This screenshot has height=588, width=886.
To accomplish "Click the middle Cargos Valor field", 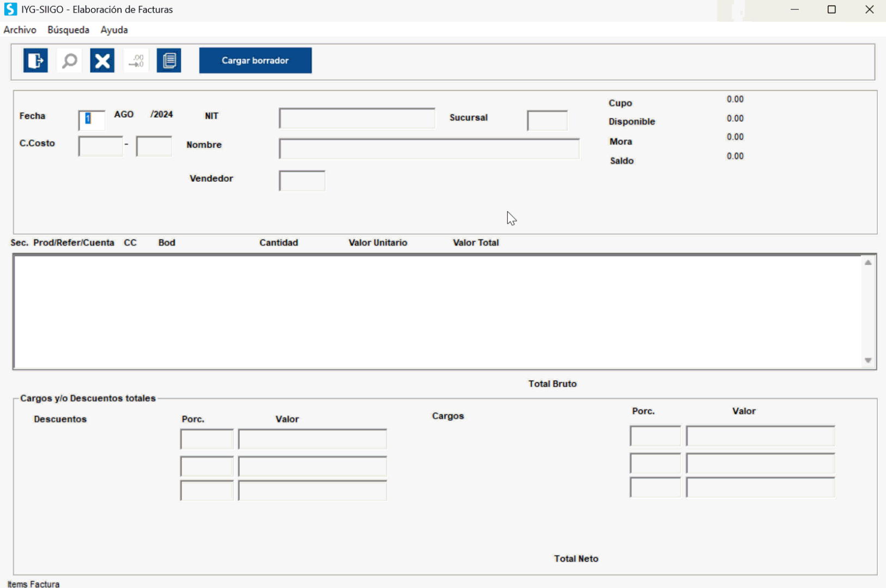I will point(761,463).
